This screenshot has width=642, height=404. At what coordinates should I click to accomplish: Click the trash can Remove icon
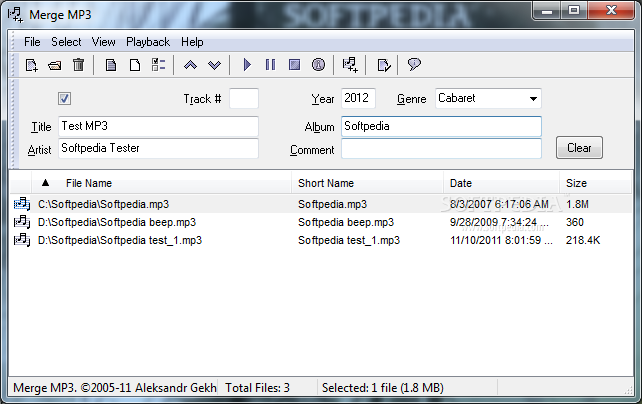78,65
